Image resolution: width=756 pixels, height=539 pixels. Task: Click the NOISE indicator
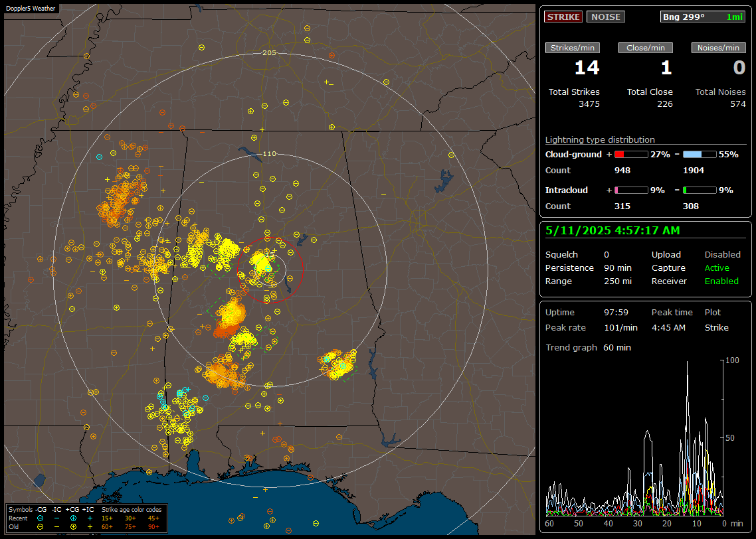coord(606,17)
